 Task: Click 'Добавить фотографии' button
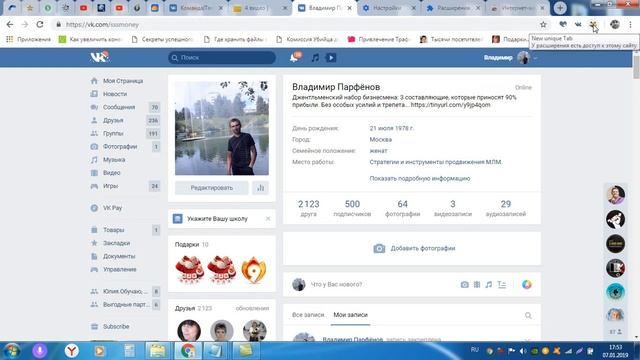(414, 248)
